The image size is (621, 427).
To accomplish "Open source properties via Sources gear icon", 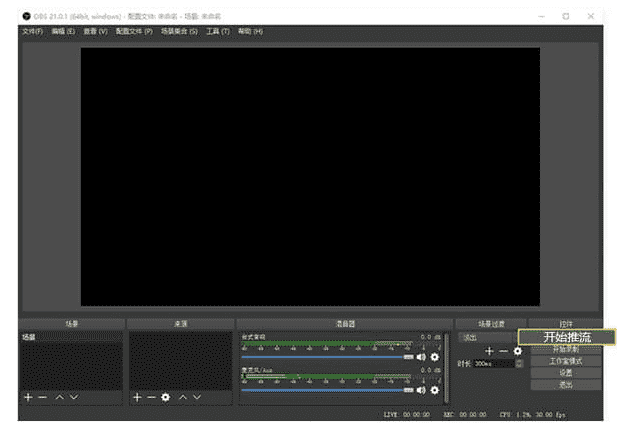I will (x=166, y=397).
